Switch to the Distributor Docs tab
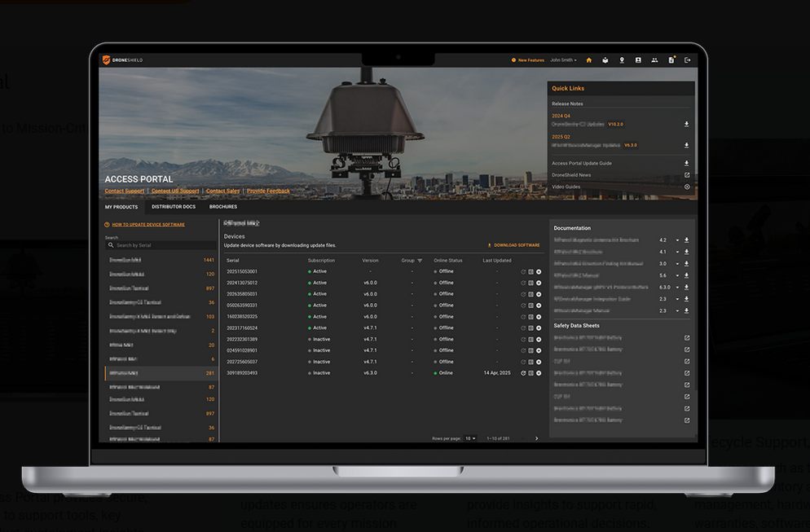This screenshot has width=810, height=532. click(x=173, y=207)
